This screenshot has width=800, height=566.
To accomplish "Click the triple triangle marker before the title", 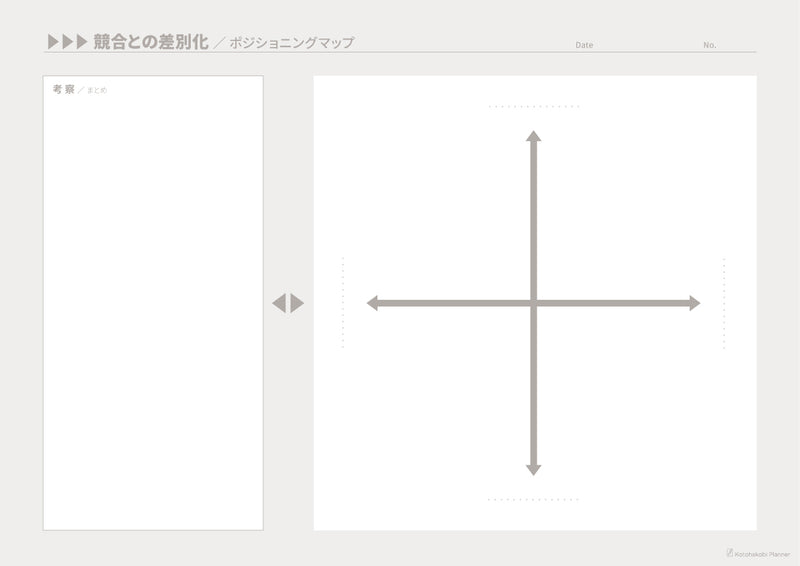I will (x=68, y=42).
